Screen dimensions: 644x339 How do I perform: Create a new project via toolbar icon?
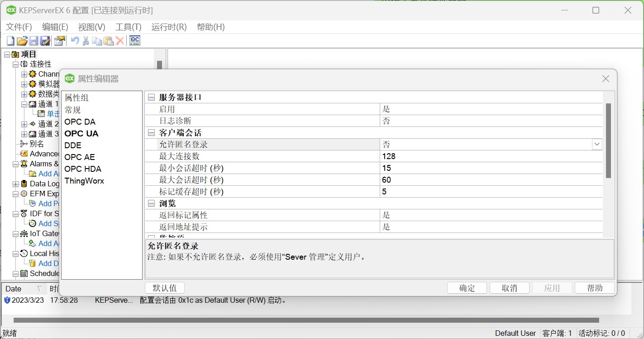[x=10, y=40]
